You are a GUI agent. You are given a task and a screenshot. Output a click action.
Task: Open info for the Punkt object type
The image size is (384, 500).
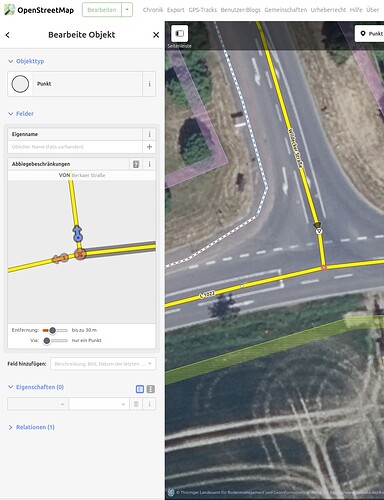(x=149, y=84)
